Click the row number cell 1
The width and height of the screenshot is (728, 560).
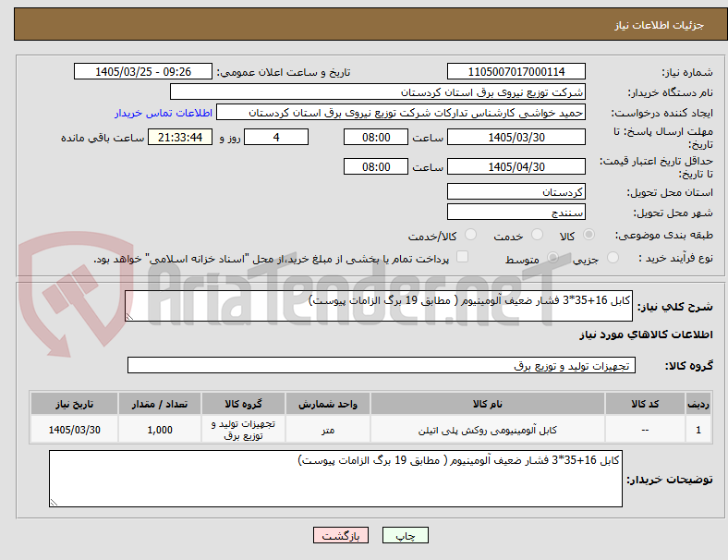pyautogui.click(x=698, y=430)
